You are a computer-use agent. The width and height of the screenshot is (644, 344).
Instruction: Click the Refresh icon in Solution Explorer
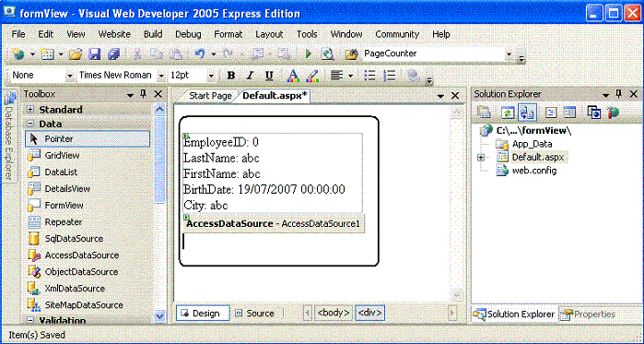(508, 113)
